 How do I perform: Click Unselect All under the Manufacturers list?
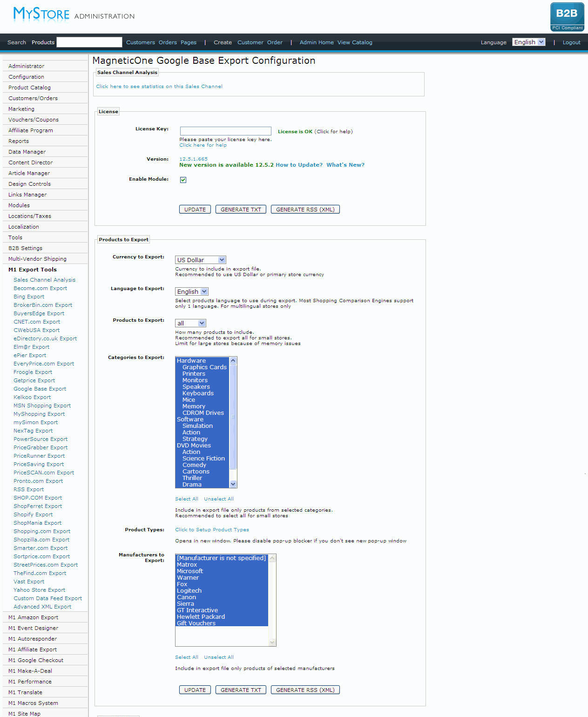[x=219, y=657]
